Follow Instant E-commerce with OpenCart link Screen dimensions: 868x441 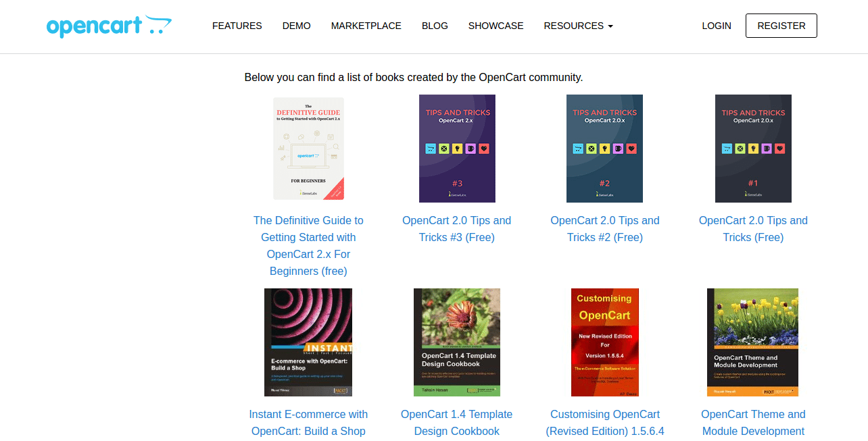[x=308, y=423]
